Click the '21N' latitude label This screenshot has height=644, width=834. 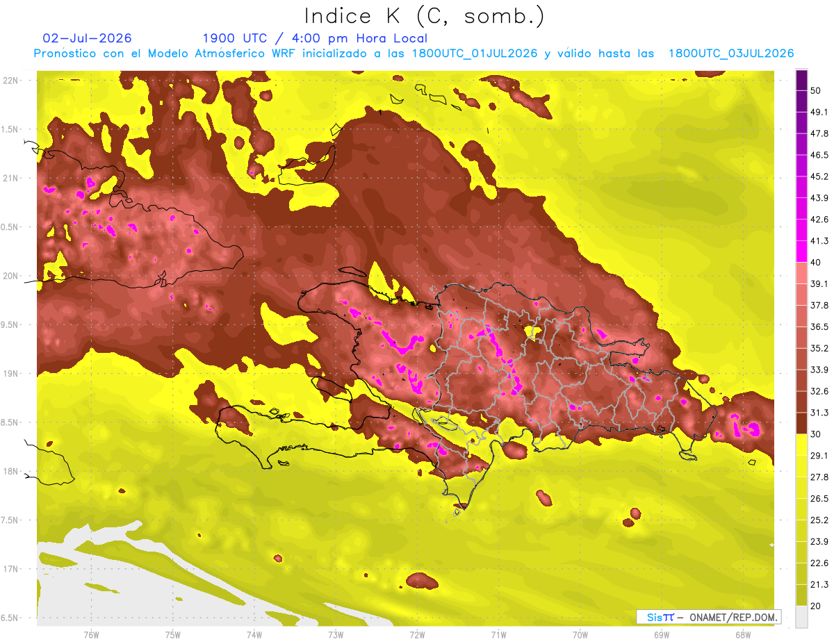point(10,178)
